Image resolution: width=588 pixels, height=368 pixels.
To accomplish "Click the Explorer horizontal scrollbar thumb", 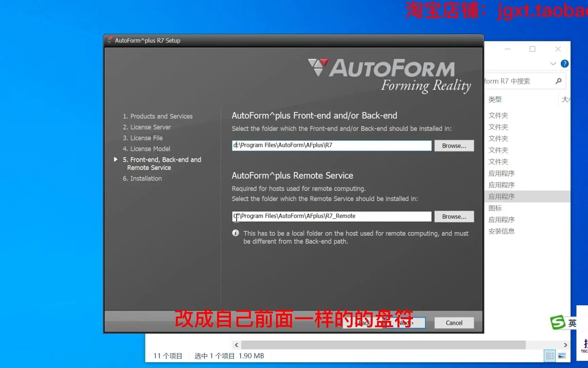I will point(383,345).
